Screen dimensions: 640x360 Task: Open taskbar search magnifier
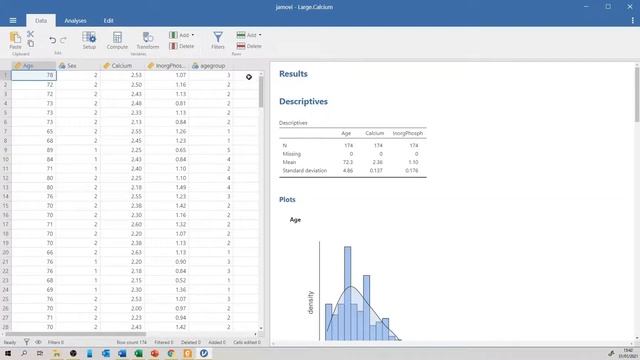click(x=24, y=353)
